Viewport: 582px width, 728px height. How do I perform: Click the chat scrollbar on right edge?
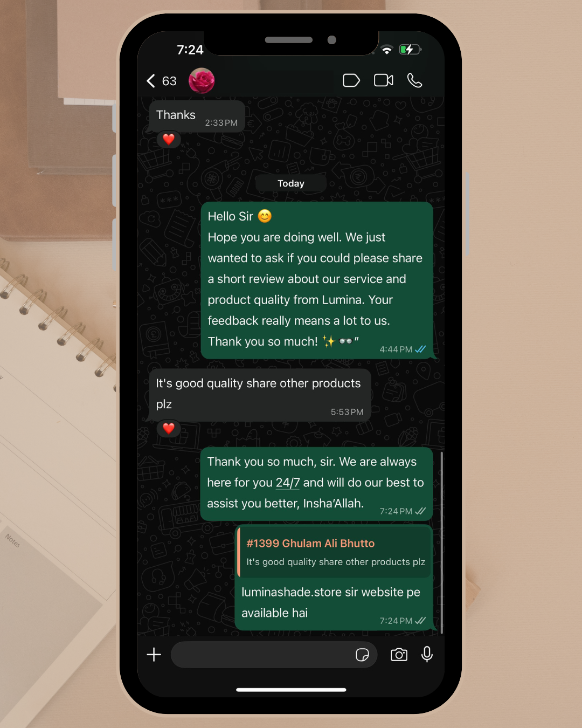(x=442, y=542)
